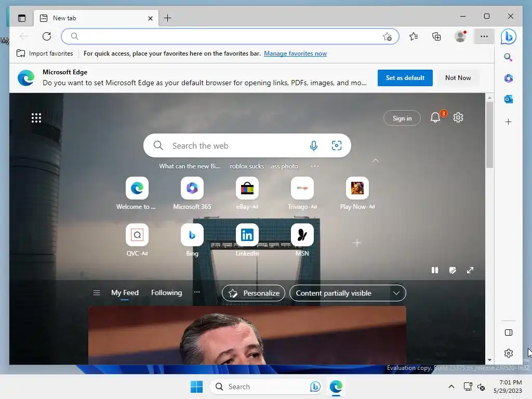532x399 pixels.
Task: Open the Favorites list icon
Action: 414,36
